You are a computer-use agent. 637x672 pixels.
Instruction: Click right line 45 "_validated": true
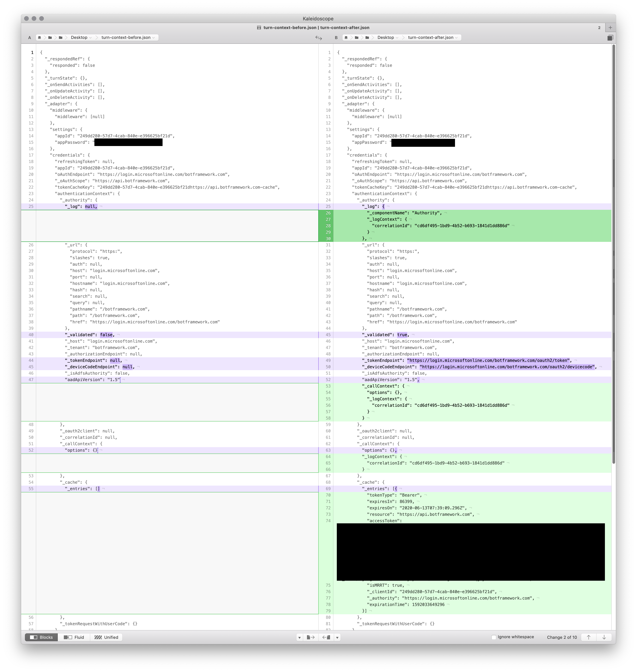pyautogui.click(x=386, y=334)
